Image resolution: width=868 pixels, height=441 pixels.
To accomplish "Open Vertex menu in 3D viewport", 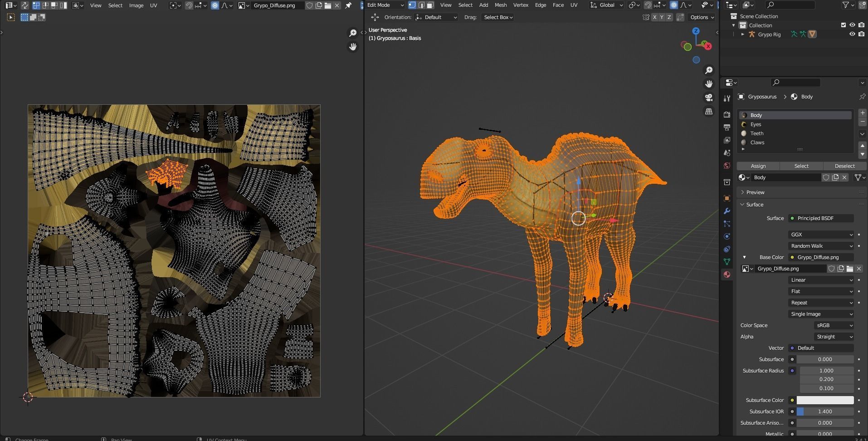I will click(521, 5).
